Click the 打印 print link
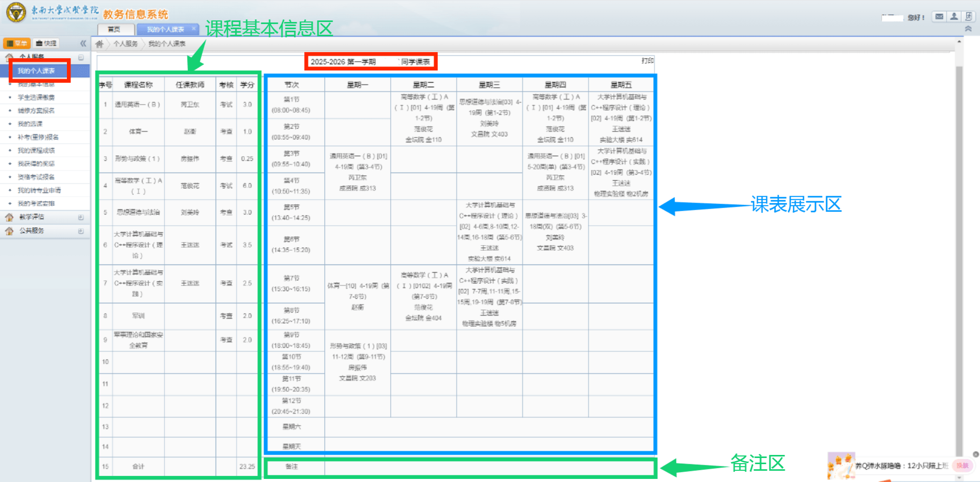This screenshot has width=980, height=482. (x=647, y=61)
